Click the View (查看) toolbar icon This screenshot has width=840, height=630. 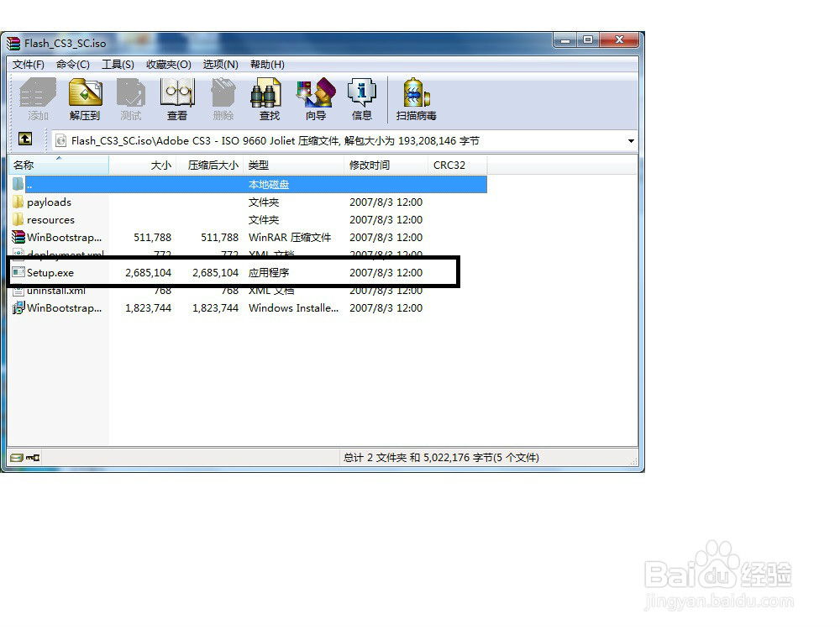tap(176, 99)
